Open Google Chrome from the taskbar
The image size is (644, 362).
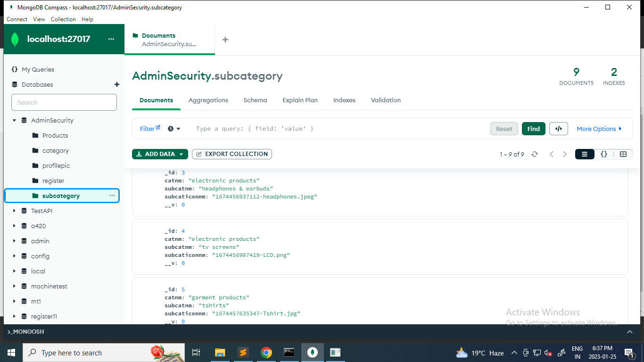tap(266, 353)
